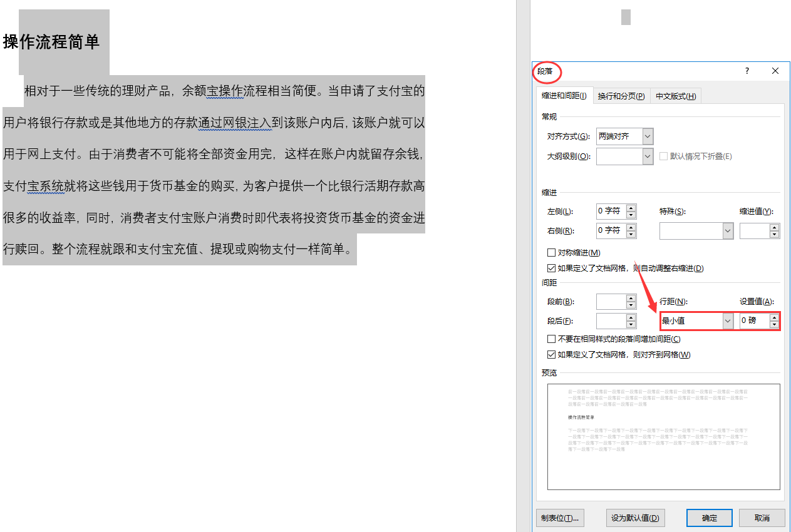791x532 pixels.
Task: Open the 特殊 indent dropdown
Action: coord(727,231)
